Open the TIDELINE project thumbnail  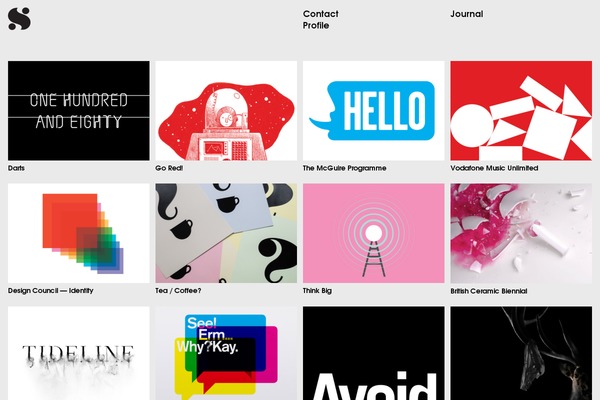pos(78,353)
